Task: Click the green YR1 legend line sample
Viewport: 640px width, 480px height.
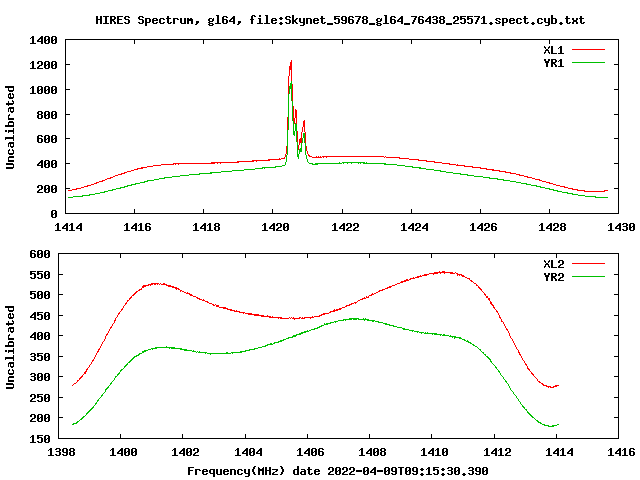Action: click(x=588, y=63)
